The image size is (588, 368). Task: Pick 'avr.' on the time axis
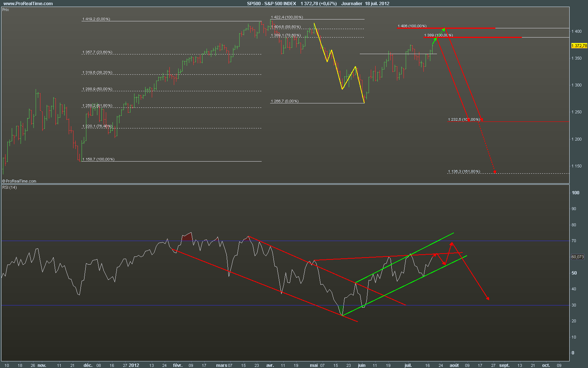point(270,365)
